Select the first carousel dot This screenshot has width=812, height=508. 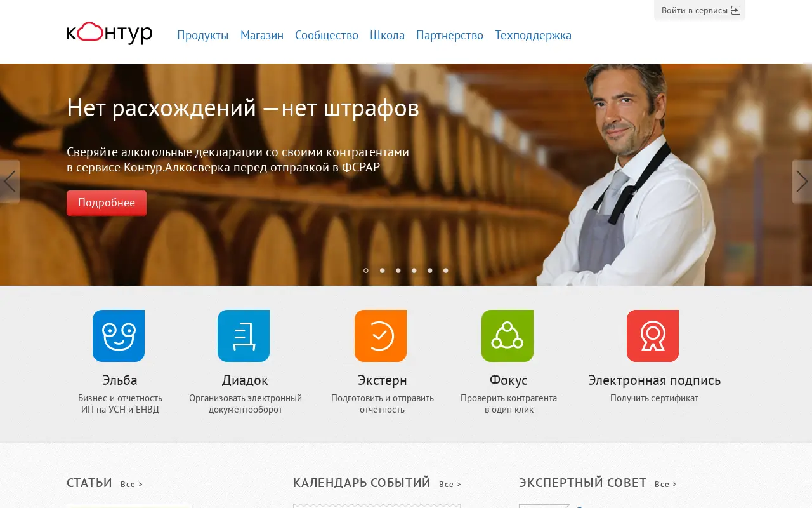point(366,271)
